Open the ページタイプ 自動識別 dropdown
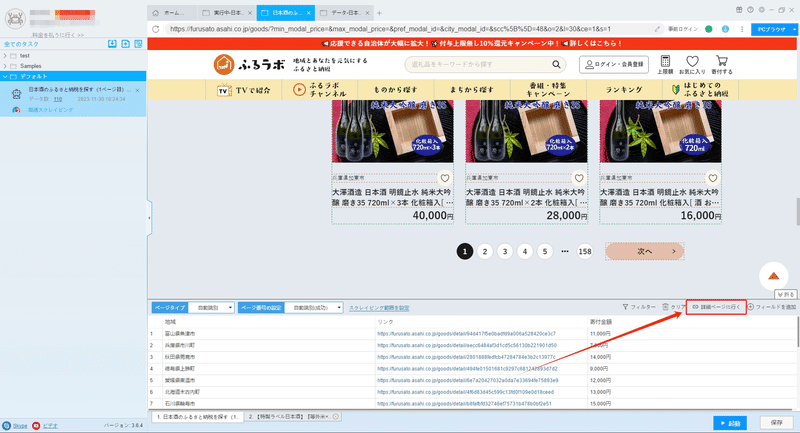The image size is (800, 433). point(211,308)
